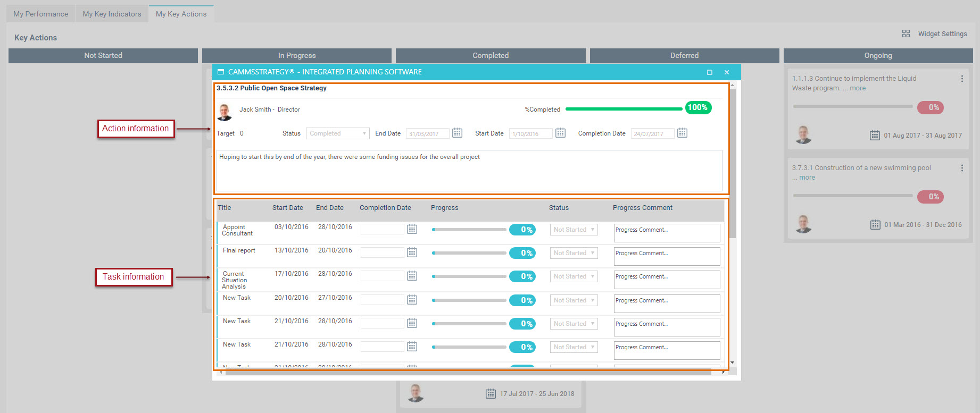Click the End Date field 31/03/2017
The height and width of the screenshot is (413, 980).
[427, 133]
